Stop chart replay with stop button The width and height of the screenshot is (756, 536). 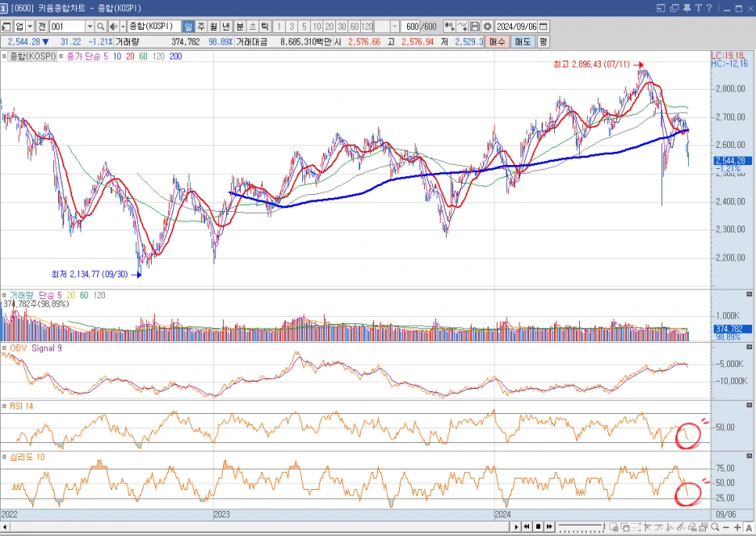coord(538,527)
